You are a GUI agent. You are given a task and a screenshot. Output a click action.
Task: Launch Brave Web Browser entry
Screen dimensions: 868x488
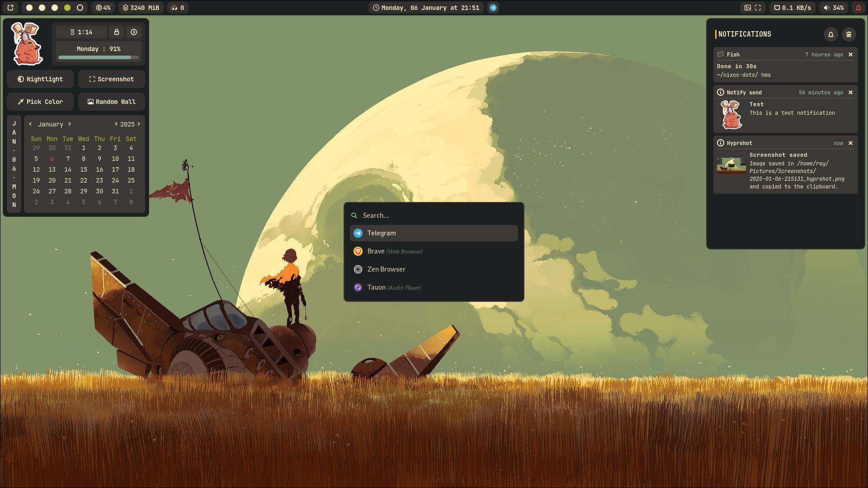coord(434,251)
